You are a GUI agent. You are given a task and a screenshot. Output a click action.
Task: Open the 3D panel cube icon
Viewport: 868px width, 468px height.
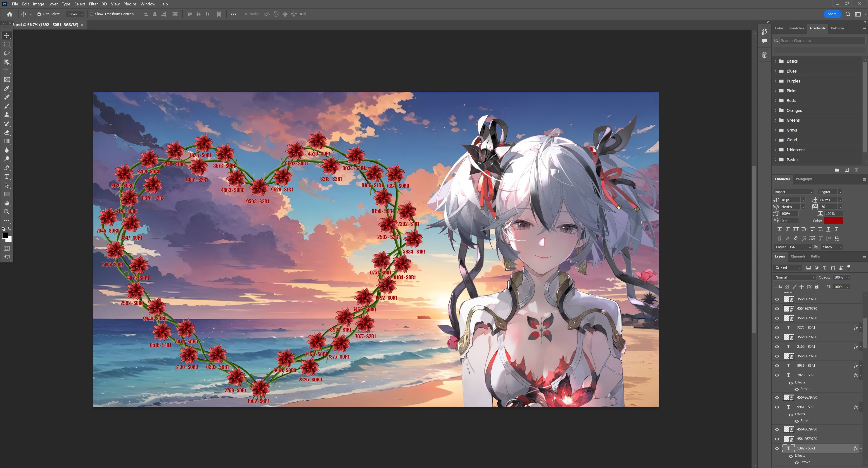764,55
